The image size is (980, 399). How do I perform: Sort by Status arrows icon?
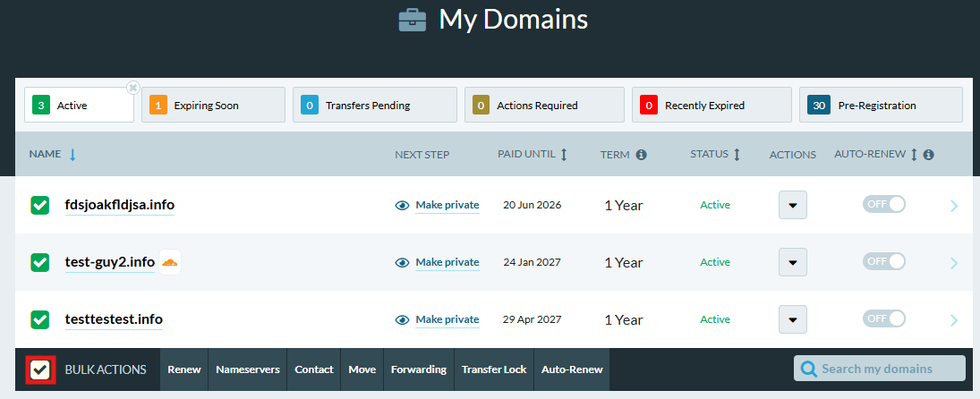737,155
